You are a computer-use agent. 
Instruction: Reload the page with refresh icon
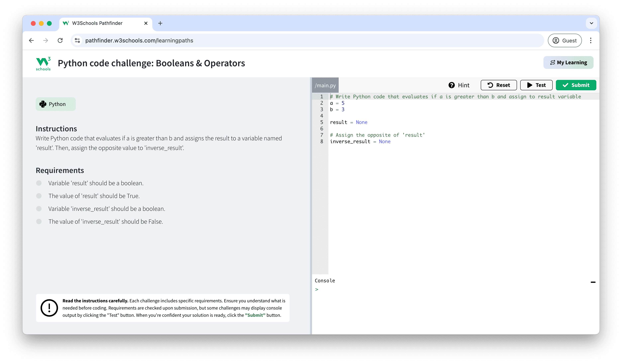(x=60, y=40)
